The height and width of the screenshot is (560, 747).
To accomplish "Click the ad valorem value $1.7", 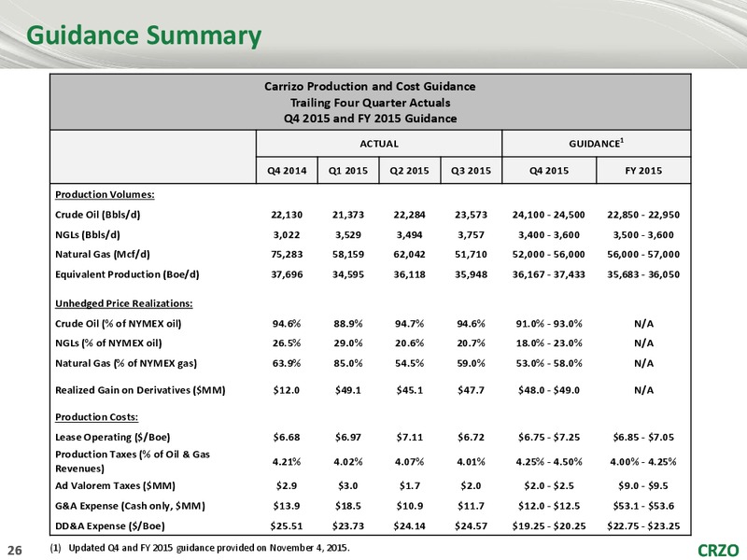I will pos(409,485).
